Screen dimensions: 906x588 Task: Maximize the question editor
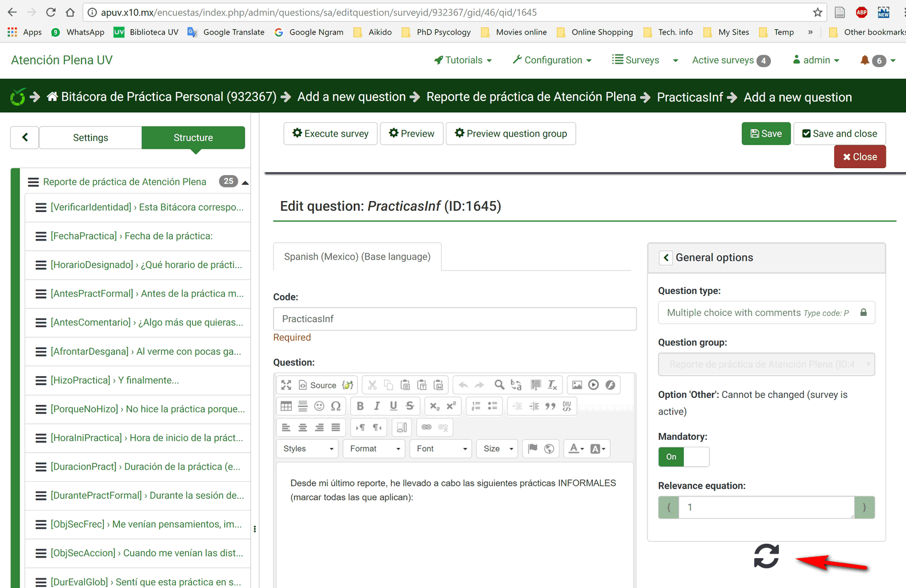[286, 385]
